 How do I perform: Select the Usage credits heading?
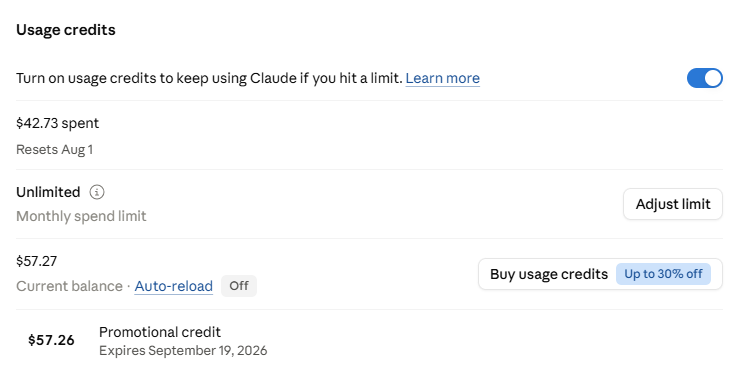coord(66,30)
